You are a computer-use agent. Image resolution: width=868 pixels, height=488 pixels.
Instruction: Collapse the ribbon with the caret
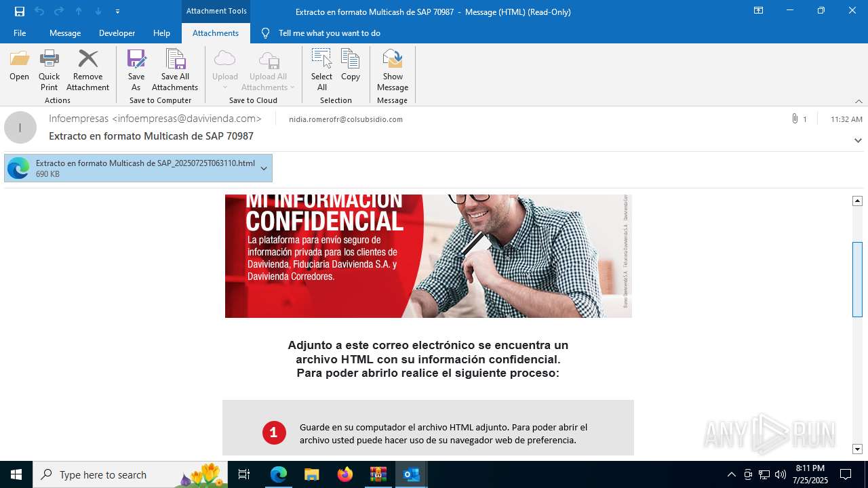tap(859, 101)
